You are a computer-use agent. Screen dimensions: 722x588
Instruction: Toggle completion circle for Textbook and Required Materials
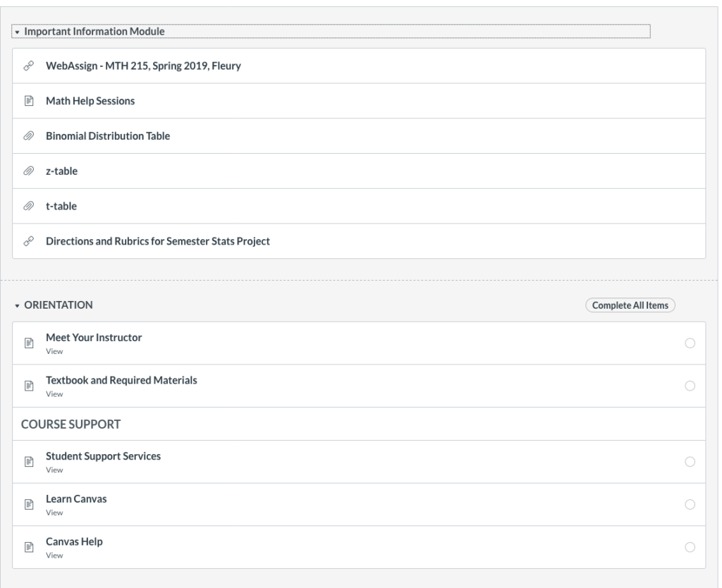tap(690, 386)
